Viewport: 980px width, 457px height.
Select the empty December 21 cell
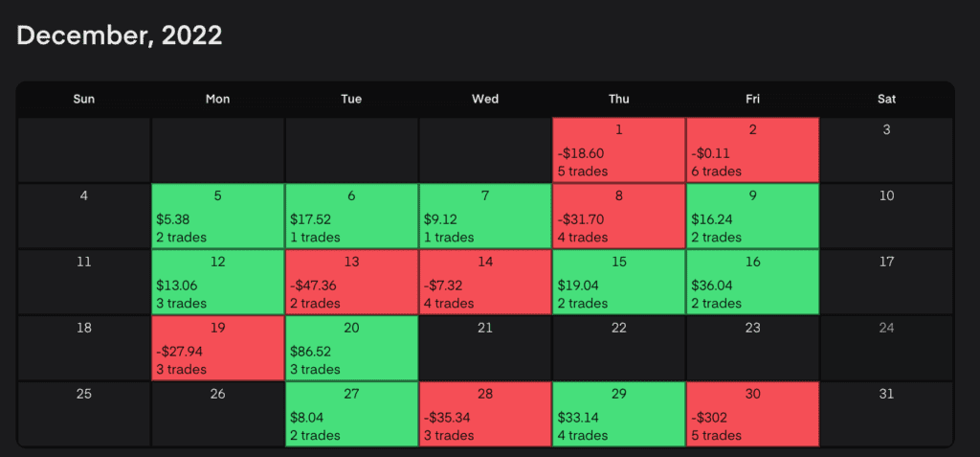point(485,348)
